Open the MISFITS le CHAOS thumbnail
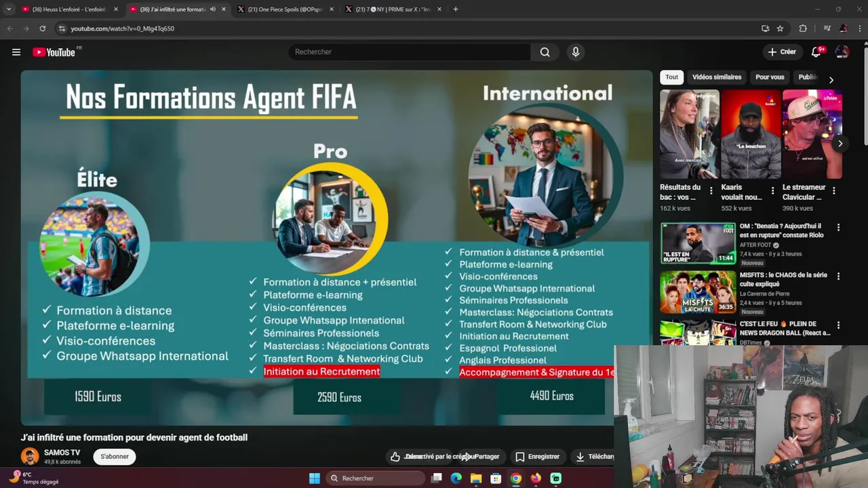This screenshot has height=488, width=868. coord(698,292)
